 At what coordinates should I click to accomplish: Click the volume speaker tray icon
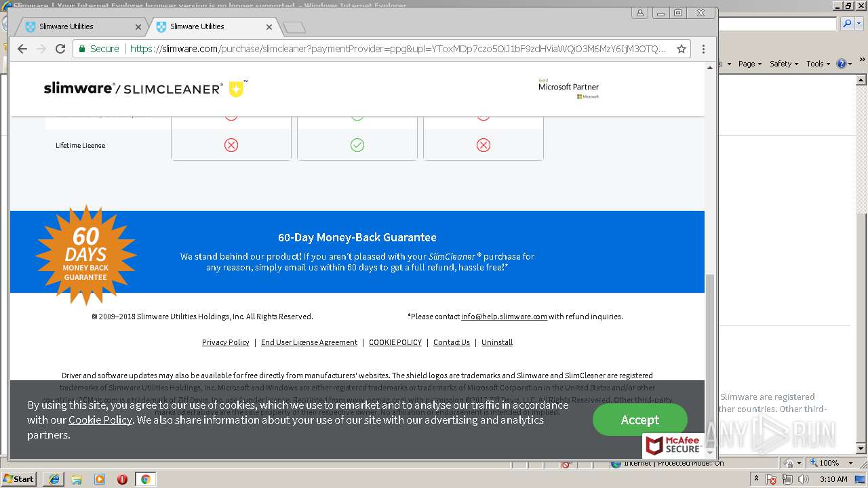pos(804,479)
